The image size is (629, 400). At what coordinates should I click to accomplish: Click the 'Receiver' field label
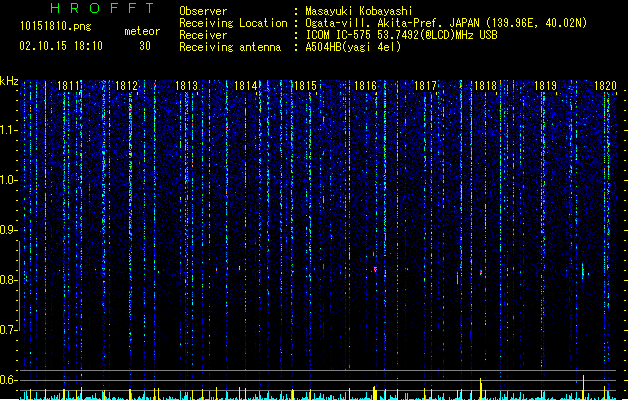pyautogui.click(x=203, y=35)
